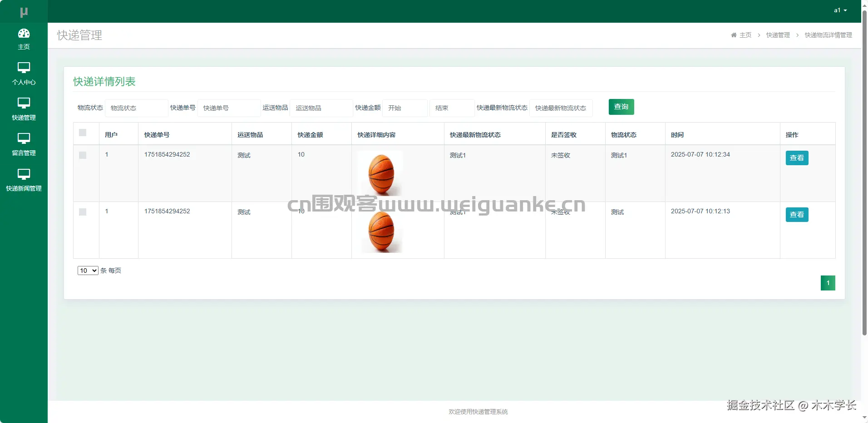Click 查看 for the 测试1 status row
Screen dimensions: 868x423
tap(797, 158)
